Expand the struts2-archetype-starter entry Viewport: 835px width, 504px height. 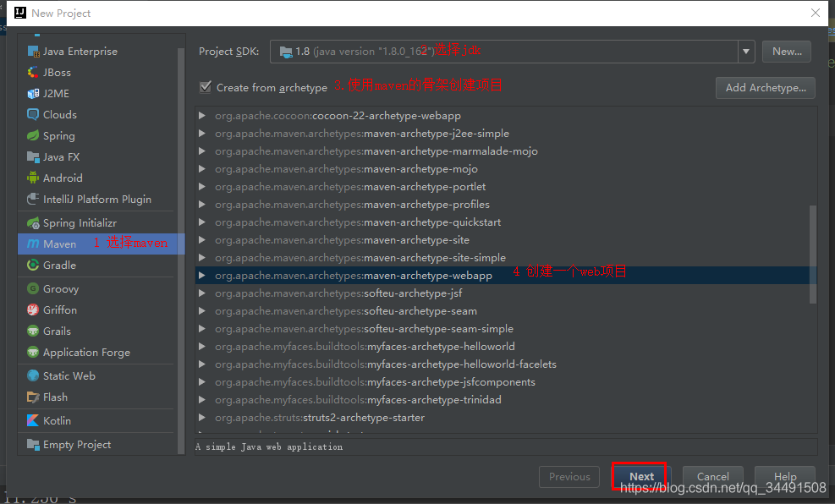(x=202, y=417)
